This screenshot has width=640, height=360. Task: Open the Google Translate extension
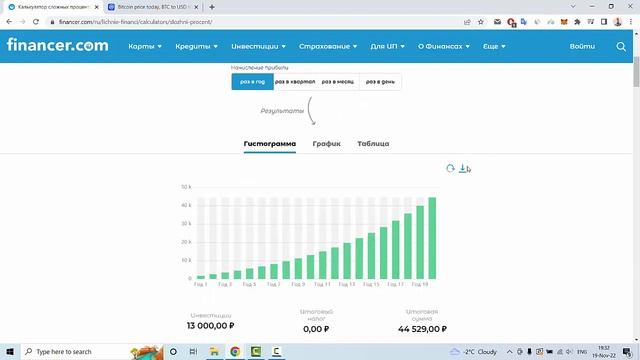click(x=524, y=22)
